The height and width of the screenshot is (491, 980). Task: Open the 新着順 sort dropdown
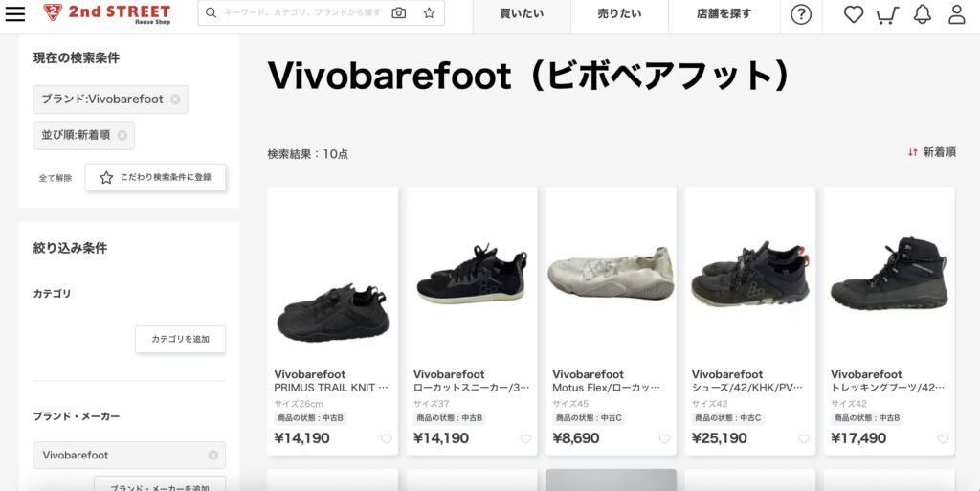932,152
